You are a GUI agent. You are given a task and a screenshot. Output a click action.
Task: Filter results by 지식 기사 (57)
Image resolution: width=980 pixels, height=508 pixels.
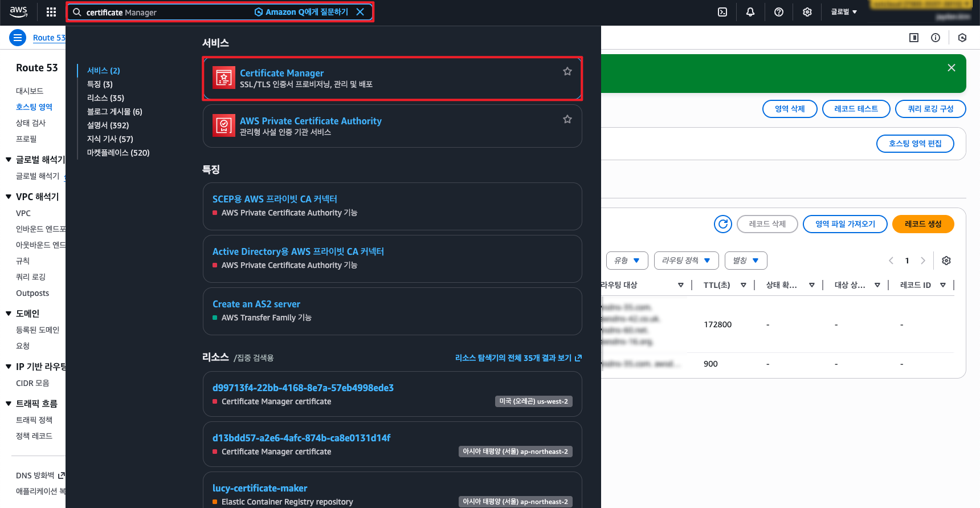tap(110, 139)
